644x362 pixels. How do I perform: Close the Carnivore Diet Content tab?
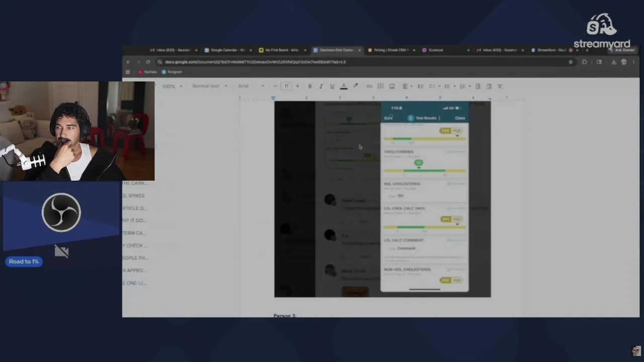coord(359,50)
